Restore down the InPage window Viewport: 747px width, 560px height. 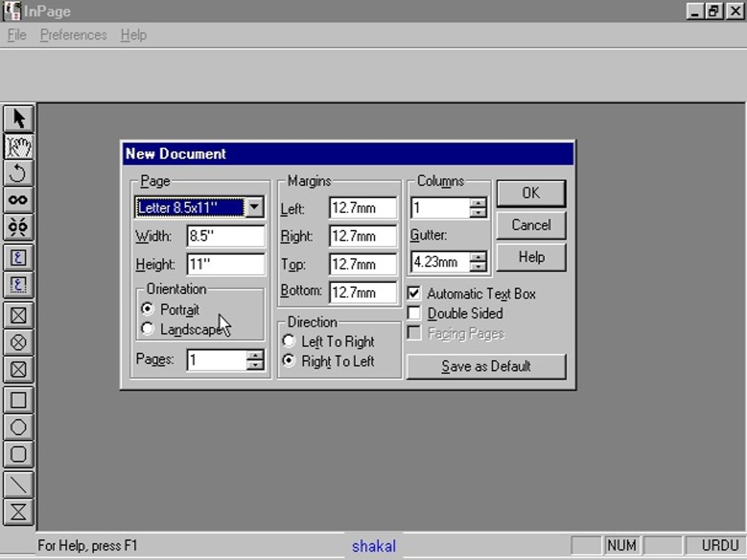[714, 11]
